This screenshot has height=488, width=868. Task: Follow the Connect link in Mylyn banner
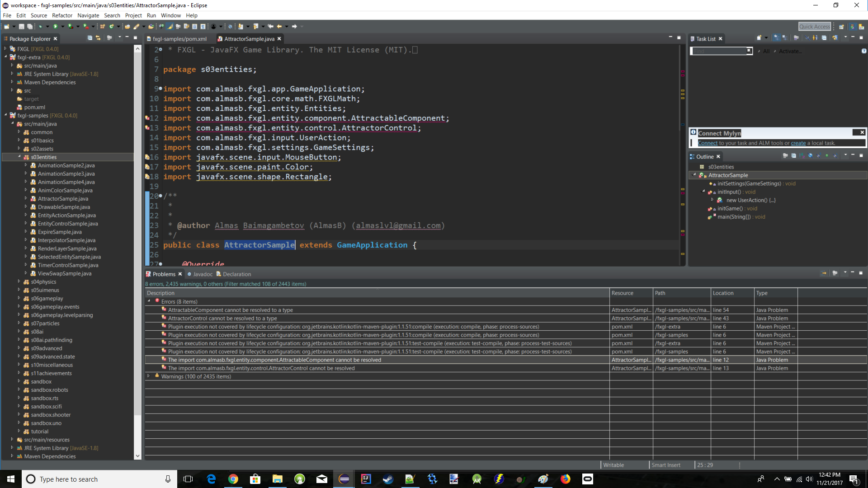click(708, 143)
